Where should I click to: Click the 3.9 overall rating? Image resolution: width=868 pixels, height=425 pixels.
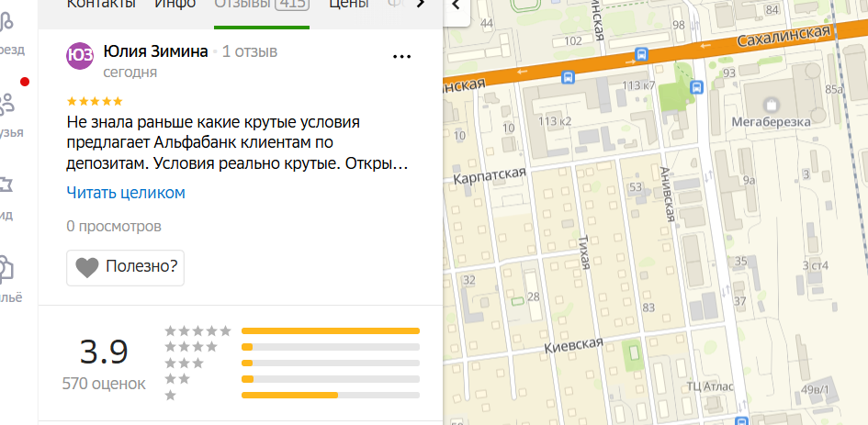104,352
